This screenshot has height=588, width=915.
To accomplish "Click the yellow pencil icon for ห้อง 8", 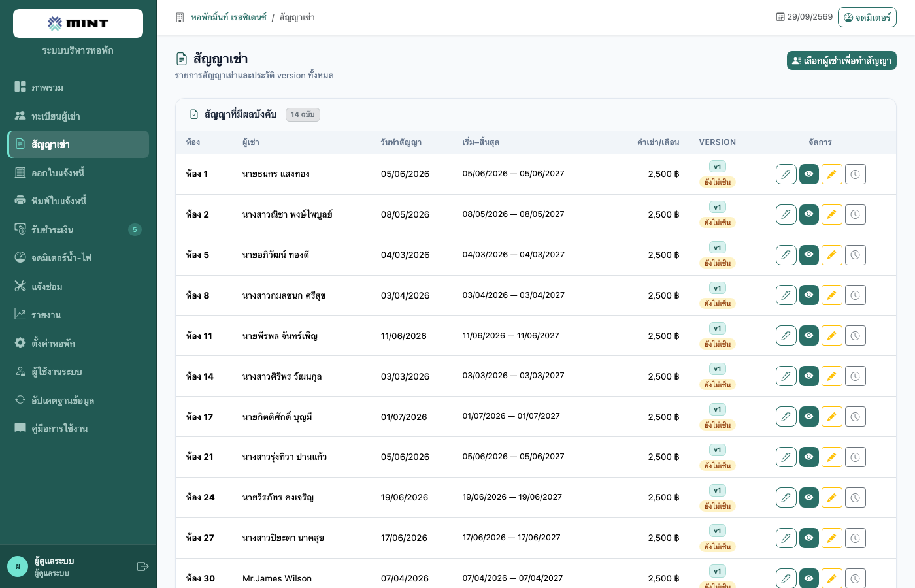I will (832, 295).
